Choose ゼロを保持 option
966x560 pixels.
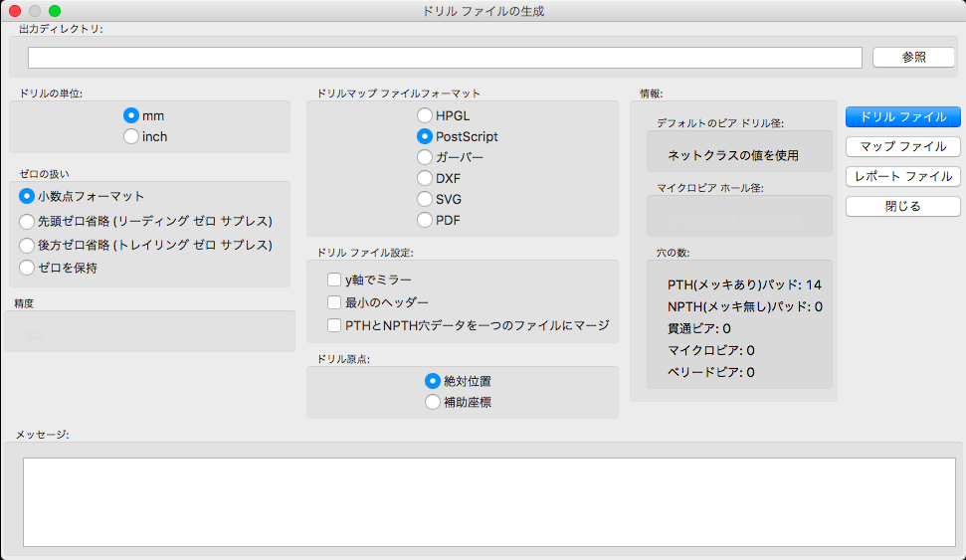click(27, 267)
